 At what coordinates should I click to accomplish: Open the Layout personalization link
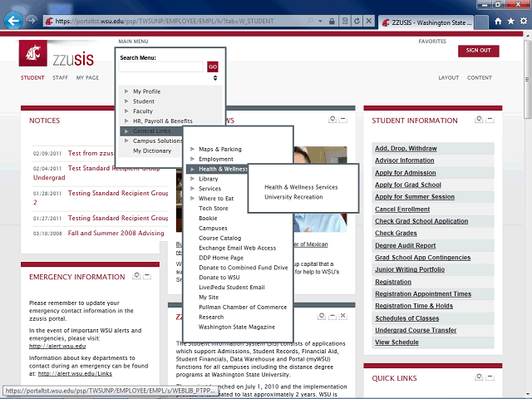[449, 77]
